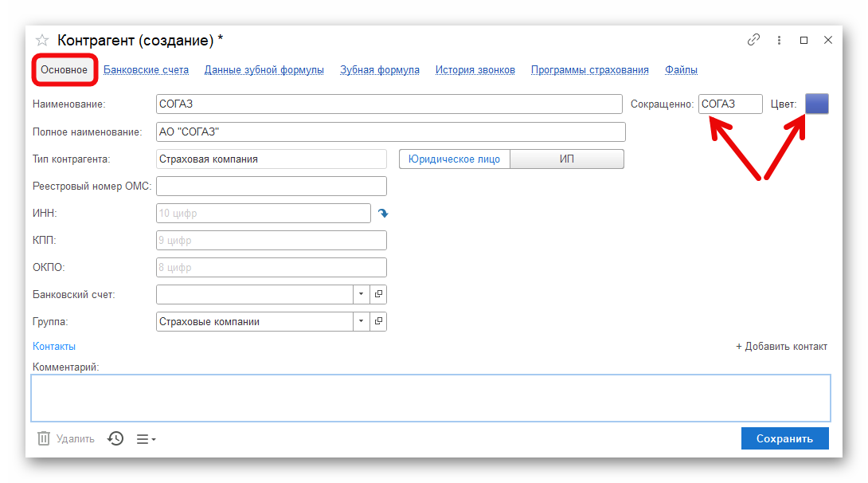Open the bottom list menu icon
This screenshot has width=868, height=483.
[x=147, y=439]
